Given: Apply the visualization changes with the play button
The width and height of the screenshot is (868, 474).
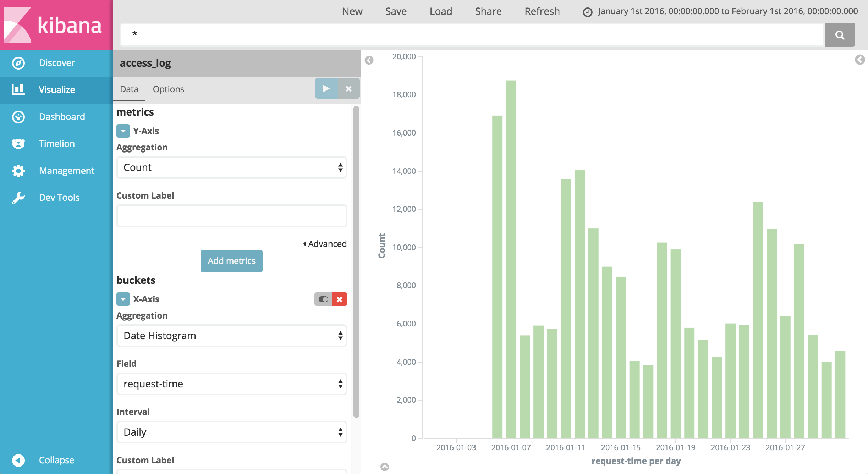Looking at the screenshot, I should (325, 88).
